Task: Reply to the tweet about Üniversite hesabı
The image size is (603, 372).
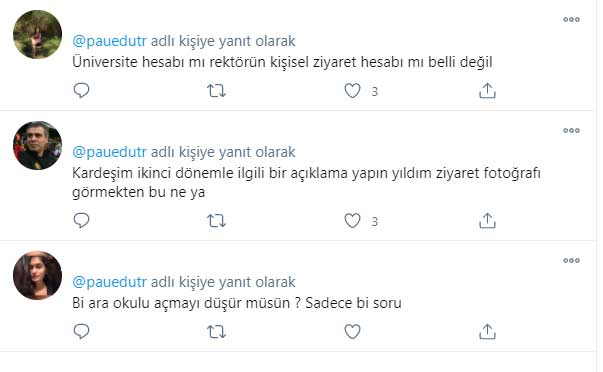Action: pyautogui.click(x=81, y=90)
